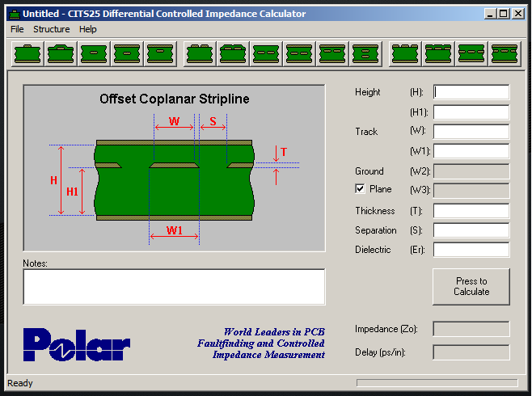
Task: Click the Separation (S) input field
Action: (x=471, y=230)
